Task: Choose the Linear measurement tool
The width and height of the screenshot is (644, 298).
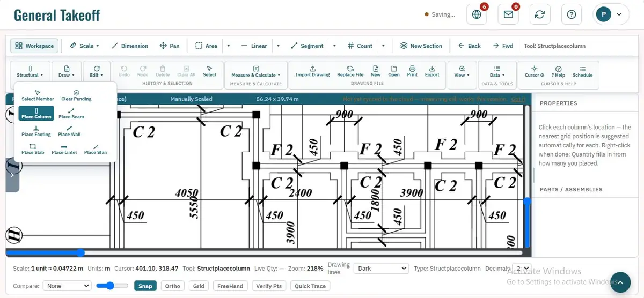Action: pos(254,46)
